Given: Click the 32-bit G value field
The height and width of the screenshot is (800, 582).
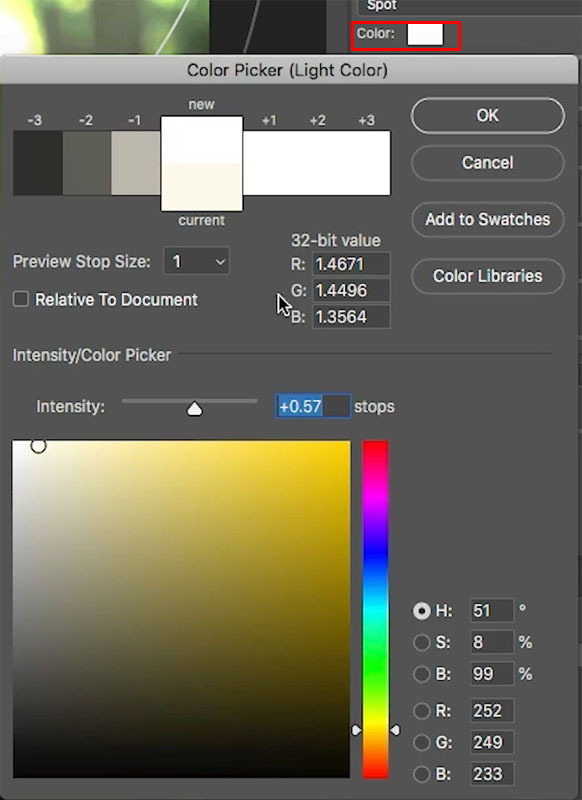Looking at the screenshot, I should tap(351, 291).
